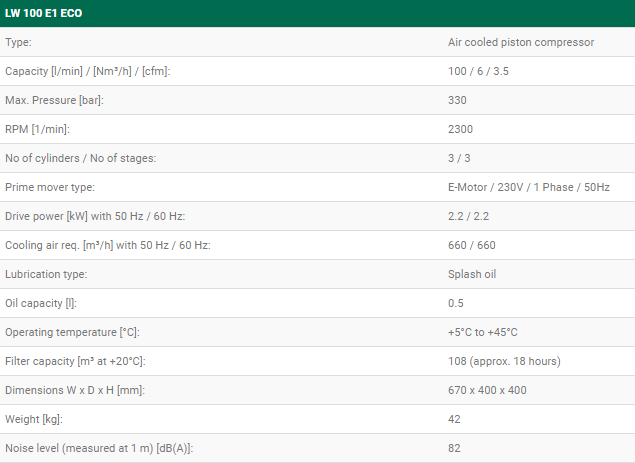The width and height of the screenshot is (635, 463).
Task: Click the LW 100 E1 ECO header
Action: (x=43, y=13)
